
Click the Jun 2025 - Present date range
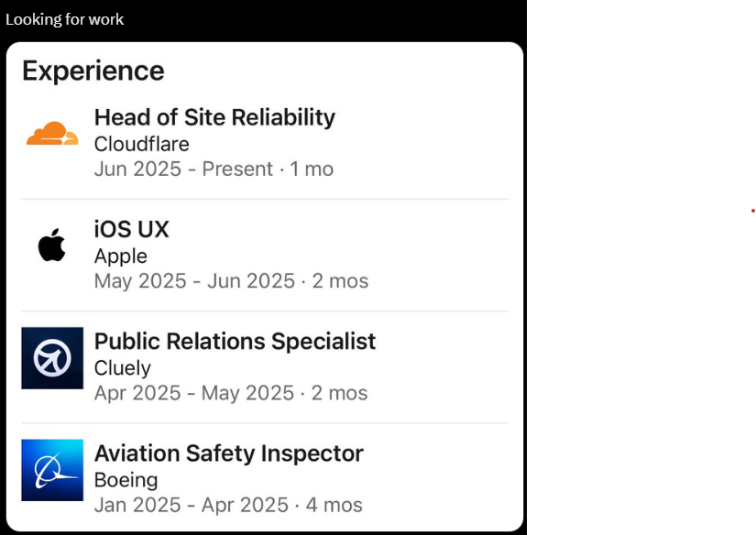[x=183, y=169]
